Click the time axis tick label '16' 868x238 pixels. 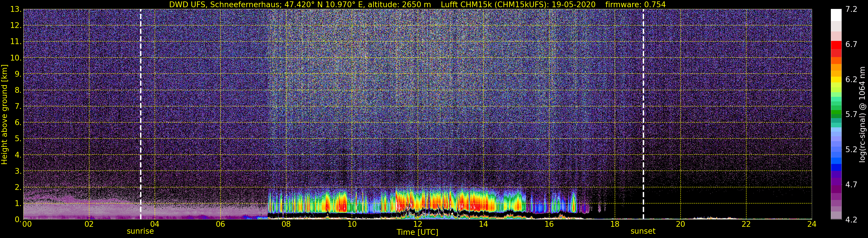coord(549,224)
